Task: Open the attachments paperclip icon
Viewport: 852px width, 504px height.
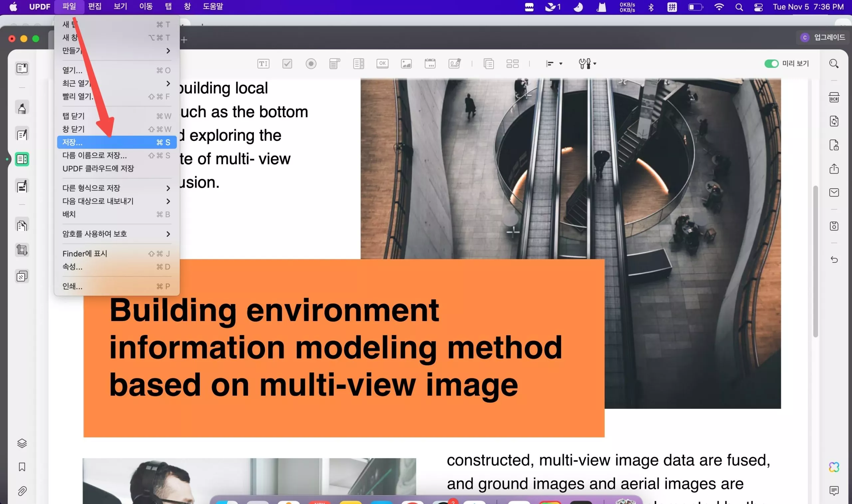Action: coord(22,491)
